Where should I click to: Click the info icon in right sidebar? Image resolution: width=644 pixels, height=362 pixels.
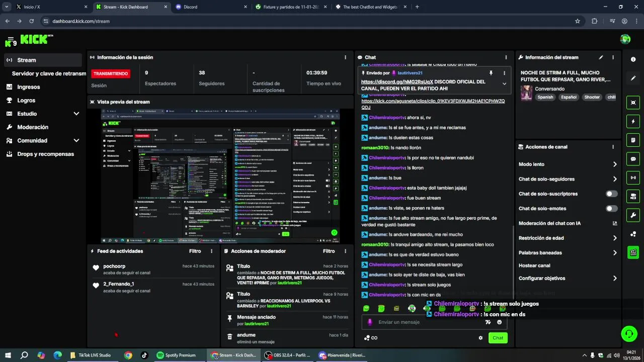[633, 59]
